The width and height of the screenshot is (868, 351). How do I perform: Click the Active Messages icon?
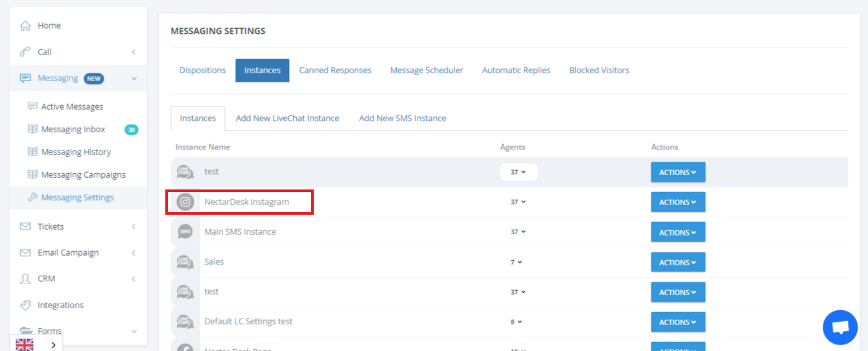[32, 106]
